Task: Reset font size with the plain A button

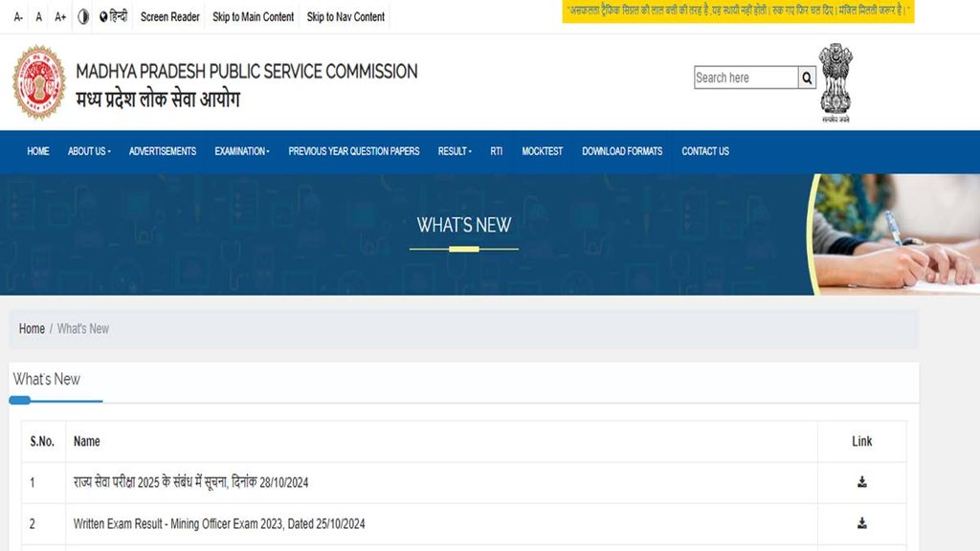Action: coord(38,17)
